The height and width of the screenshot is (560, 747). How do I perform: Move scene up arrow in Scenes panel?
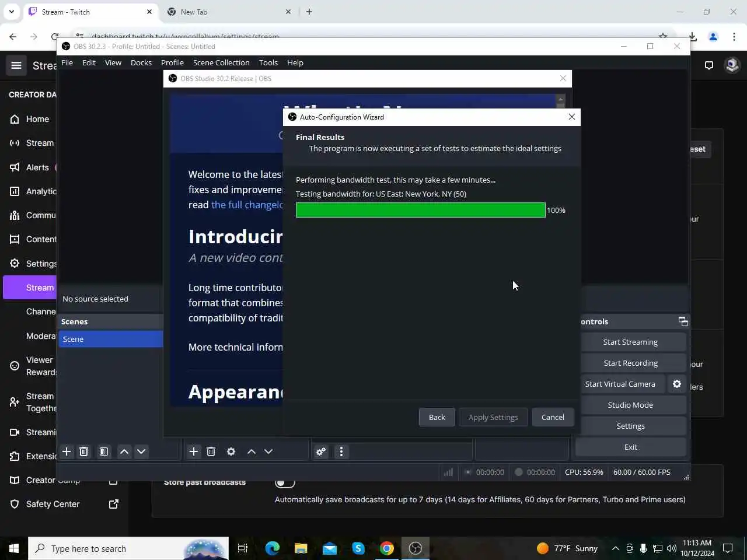coord(124,452)
